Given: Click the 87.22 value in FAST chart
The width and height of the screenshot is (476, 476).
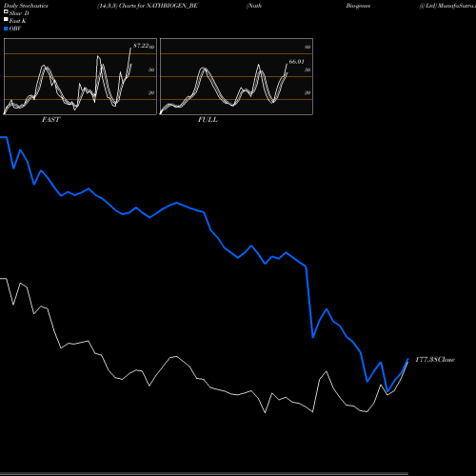Looking at the screenshot, I should coord(141,46).
